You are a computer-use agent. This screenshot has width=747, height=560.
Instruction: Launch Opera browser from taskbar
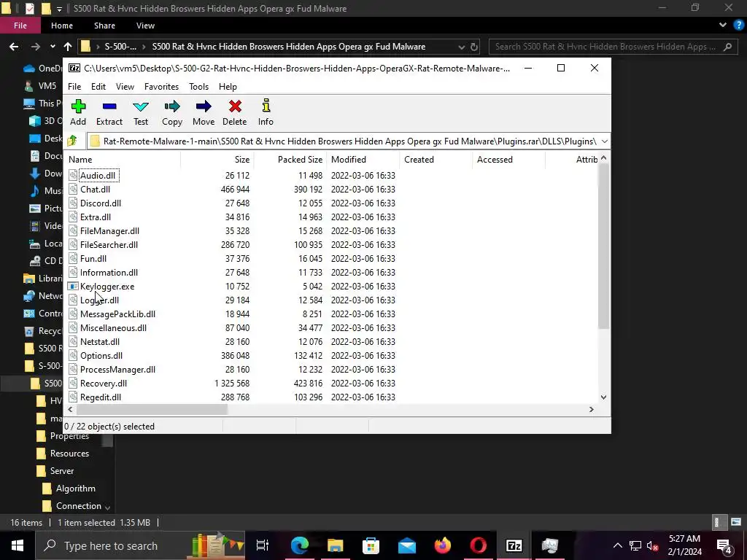click(479, 545)
